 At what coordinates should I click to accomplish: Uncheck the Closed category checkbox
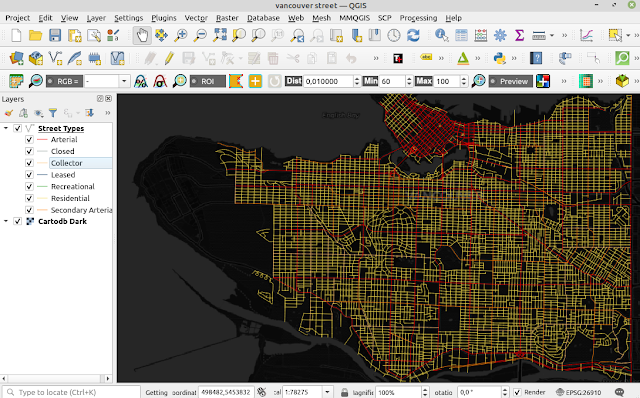(29, 151)
